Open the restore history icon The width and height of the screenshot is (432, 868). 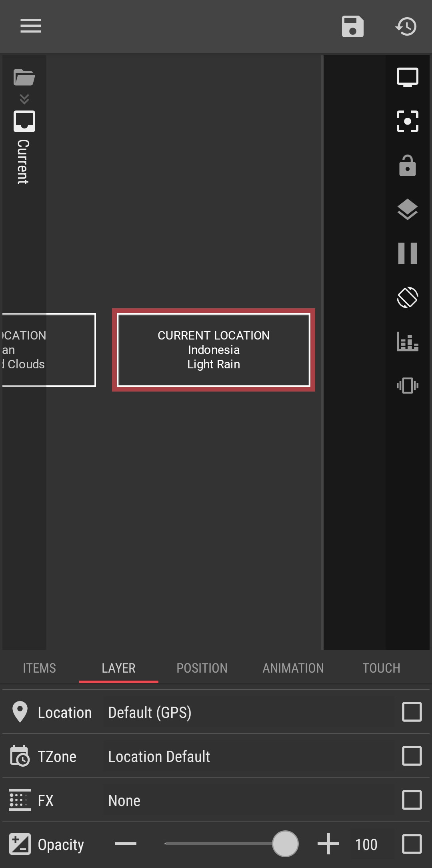(406, 26)
